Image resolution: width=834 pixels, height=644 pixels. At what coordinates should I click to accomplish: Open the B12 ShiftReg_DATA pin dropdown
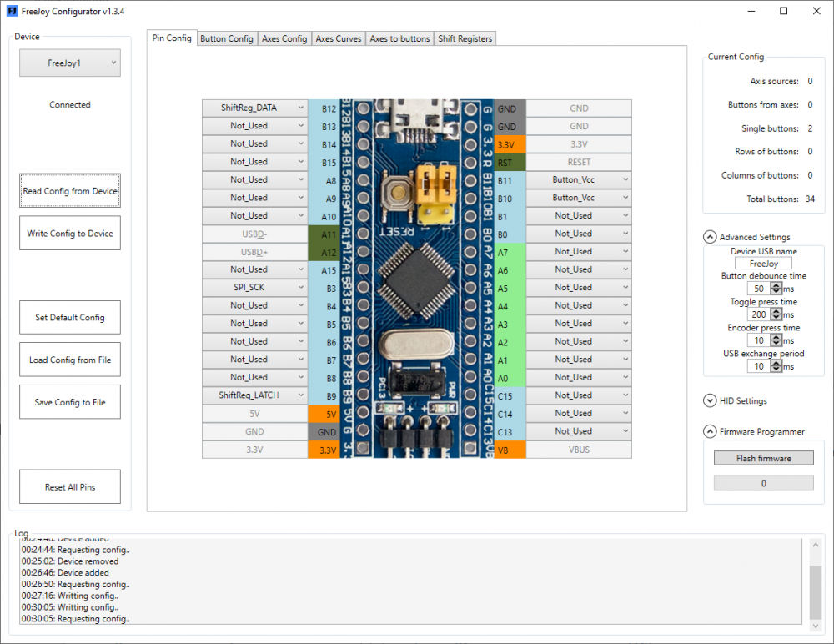tap(255, 108)
